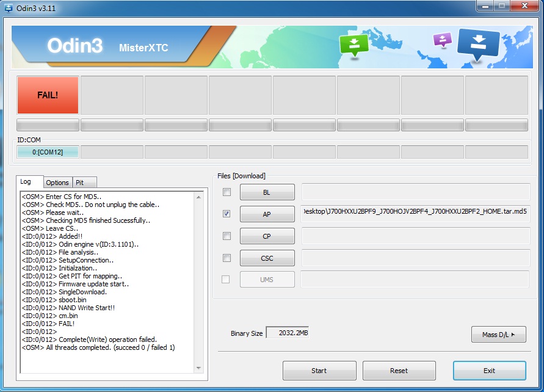
Task: Select the 0:[COM12] port box
Action: click(x=48, y=152)
